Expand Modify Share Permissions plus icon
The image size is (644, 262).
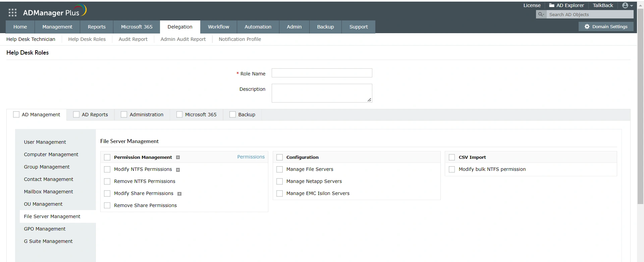tap(179, 194)
